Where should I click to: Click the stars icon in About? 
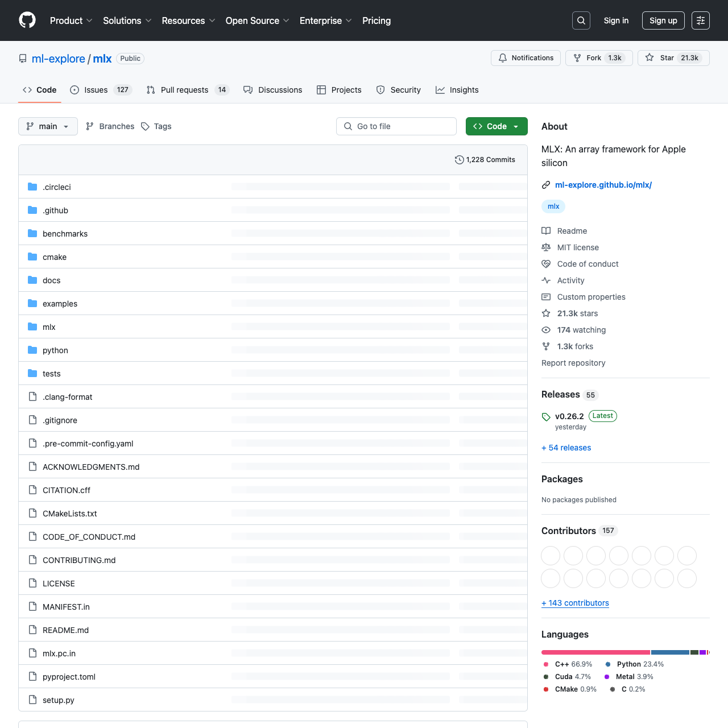point(546,313)
